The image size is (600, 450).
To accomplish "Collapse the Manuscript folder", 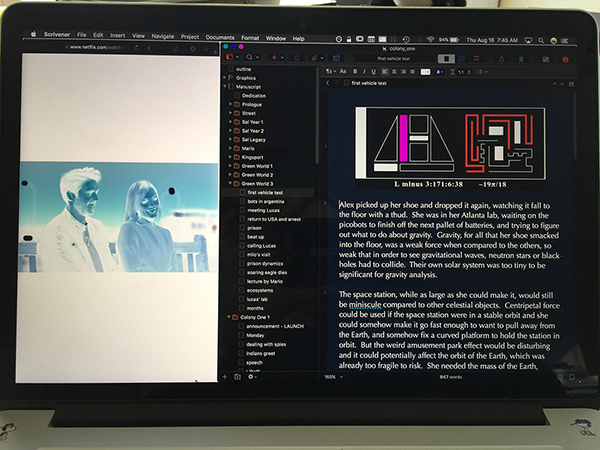I will (225, 86).
